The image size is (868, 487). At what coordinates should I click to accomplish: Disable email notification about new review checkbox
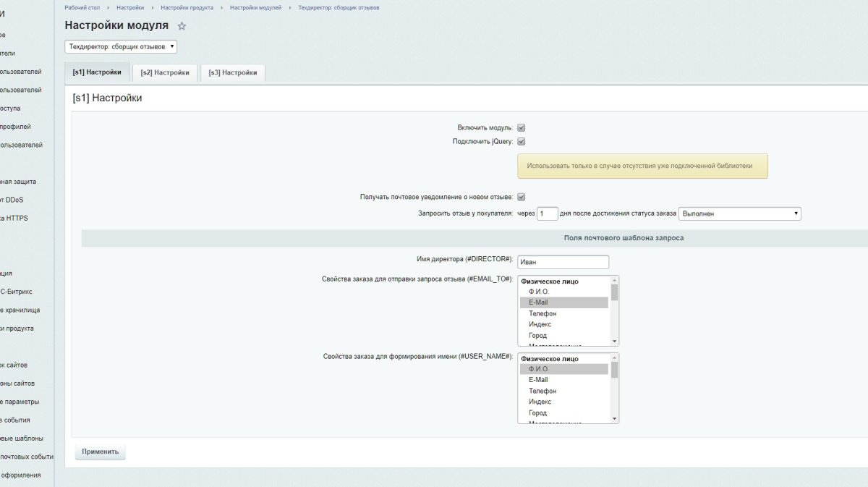pyautogui.click(x=521, y=197)
